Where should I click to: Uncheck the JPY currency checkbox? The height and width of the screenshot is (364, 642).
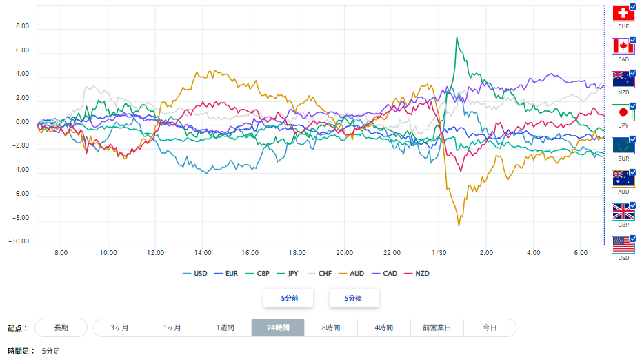coord(632,106)
